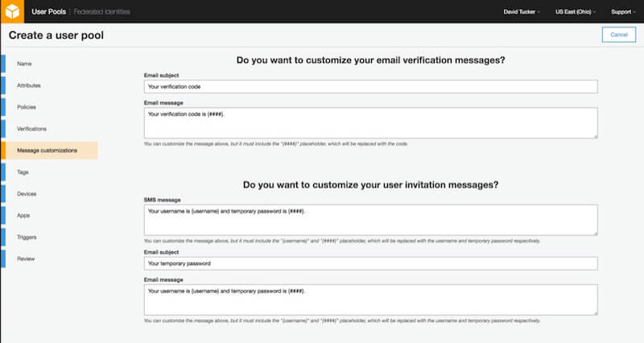Expand the US East (Ohio) region dropdown

(576, 12)
